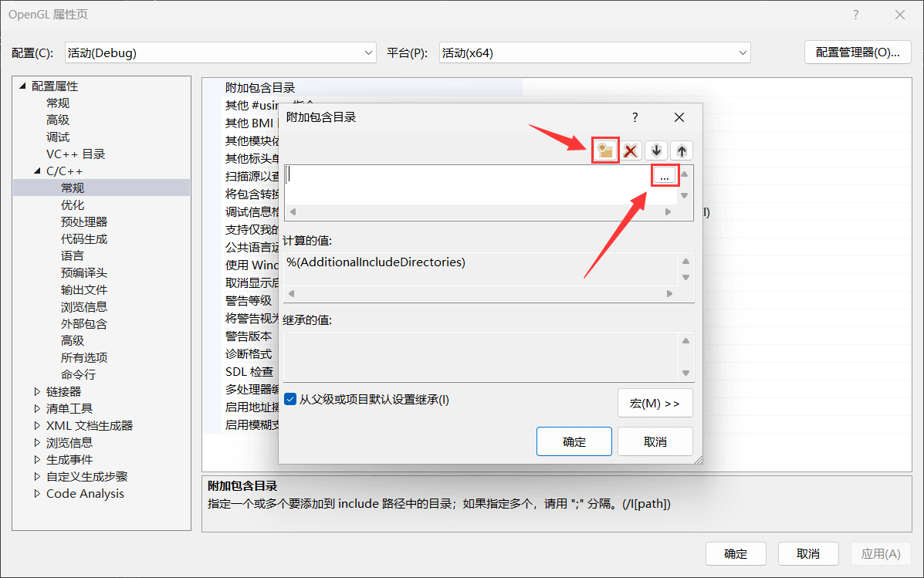Collapse the C/C++ tree node

click(x=37, y=171)
